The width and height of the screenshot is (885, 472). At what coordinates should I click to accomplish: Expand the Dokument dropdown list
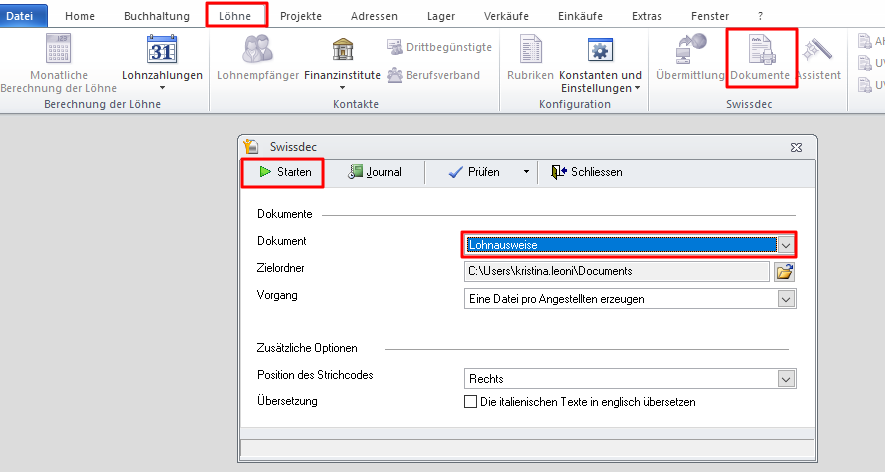786,244
